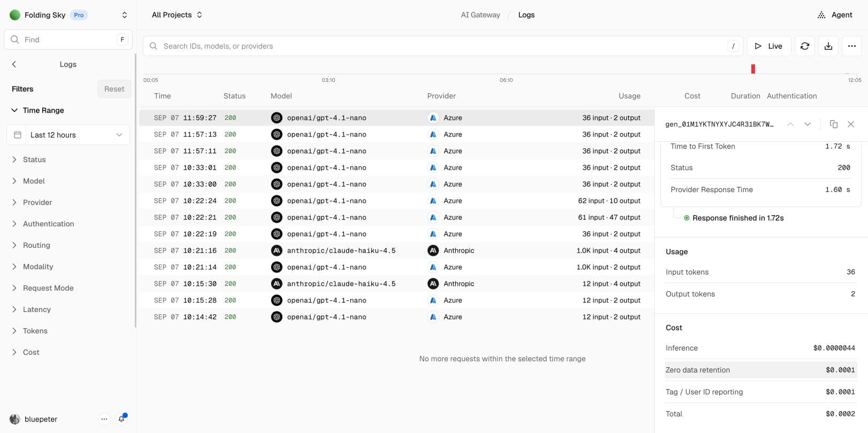The width and height of the screenshot is (868, 433).
Task: Select the 11:57:11 log row
Action: tap(396, 151)
